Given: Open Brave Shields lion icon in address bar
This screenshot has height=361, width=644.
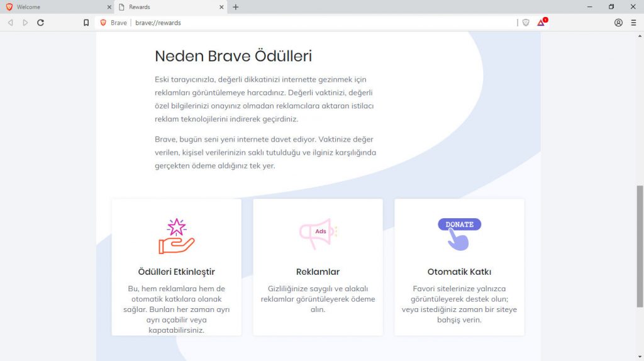Looking at the screenshot, I should tap(526, 23).
